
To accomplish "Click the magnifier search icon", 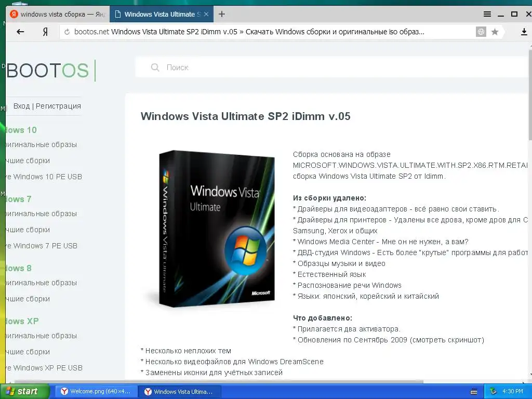I will click(155, 68).
